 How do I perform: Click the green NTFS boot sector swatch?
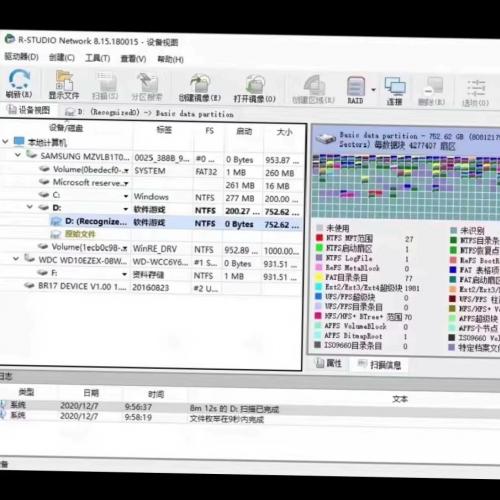click(x=319, y=248)
